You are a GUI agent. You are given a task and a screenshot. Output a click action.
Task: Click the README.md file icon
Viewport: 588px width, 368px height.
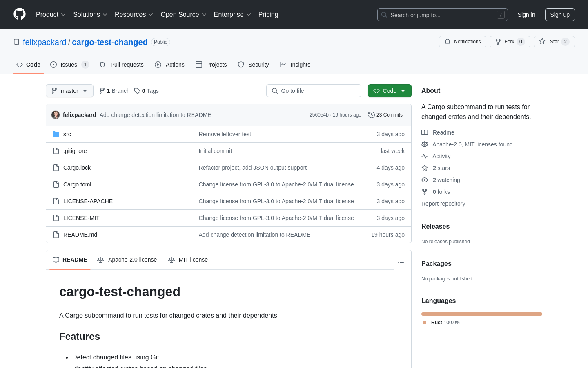tap(56, 235)
